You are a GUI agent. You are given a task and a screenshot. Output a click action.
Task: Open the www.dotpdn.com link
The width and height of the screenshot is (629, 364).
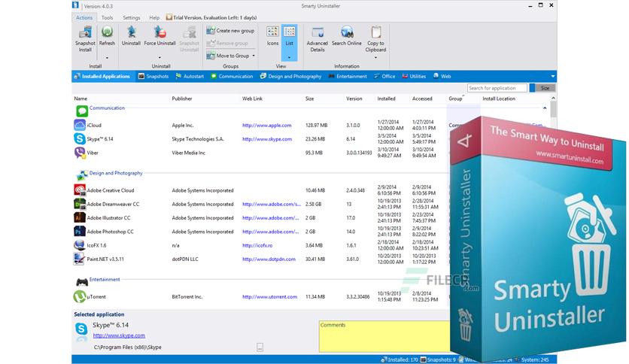click(x=269, y=259)
